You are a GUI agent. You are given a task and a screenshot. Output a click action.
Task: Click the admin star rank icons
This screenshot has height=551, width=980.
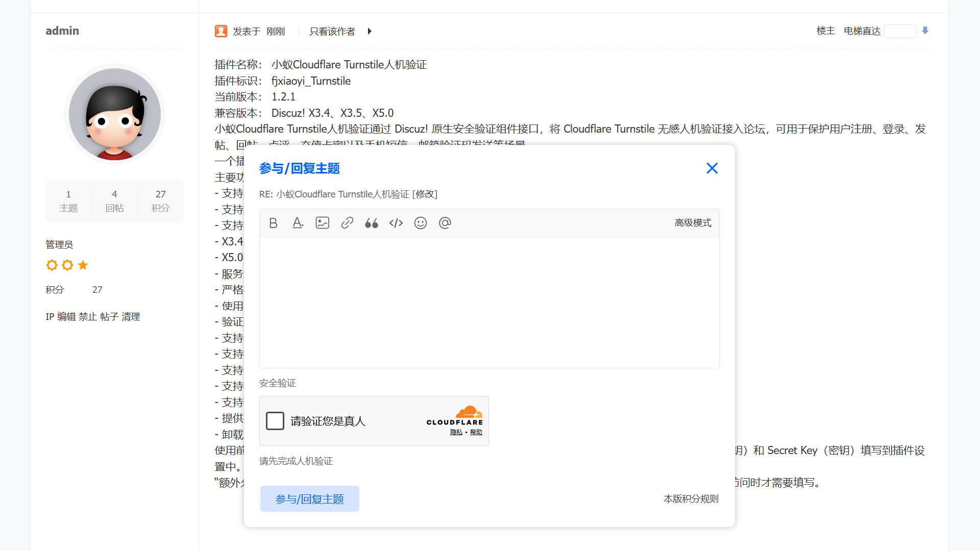pyautogui.click(x=67, y=265)
